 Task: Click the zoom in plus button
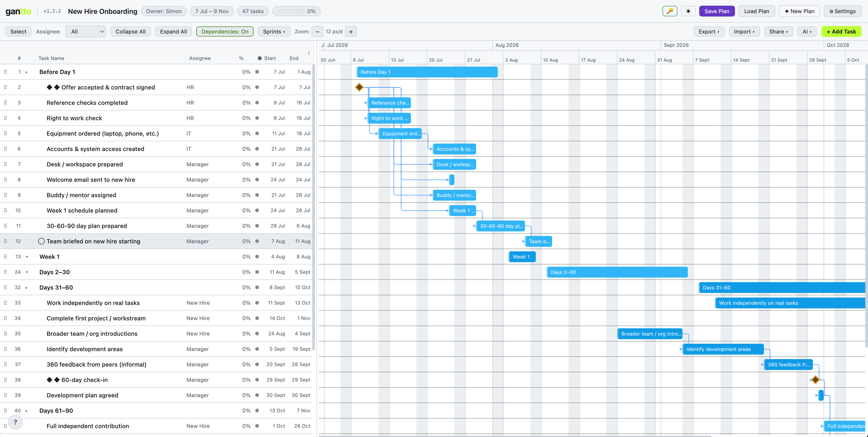(x=351, y=32)
